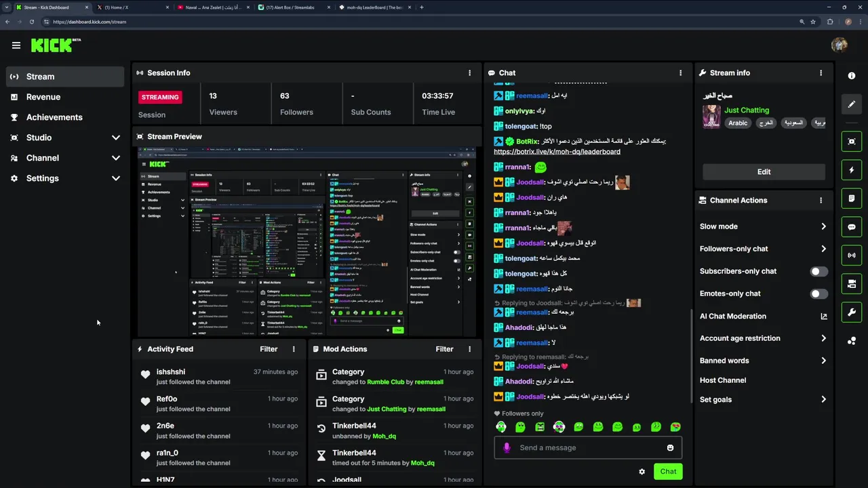Image resolution: width=868 pixels, height=488 pixels.
Task: Click the browser address bar
Action: pyautogui.click(x=420, y=22)
